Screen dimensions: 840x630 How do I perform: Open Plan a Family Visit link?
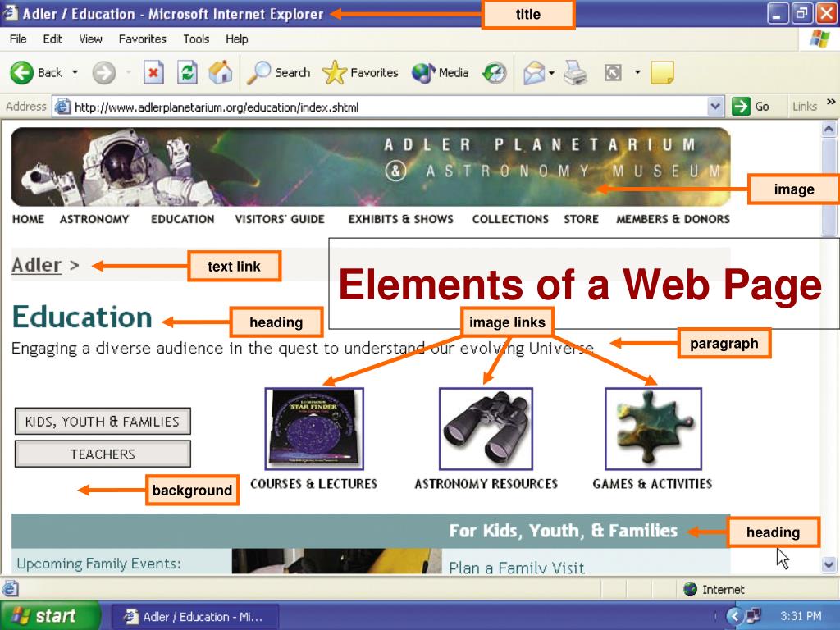pyautogui.click(x=517, y=568)
